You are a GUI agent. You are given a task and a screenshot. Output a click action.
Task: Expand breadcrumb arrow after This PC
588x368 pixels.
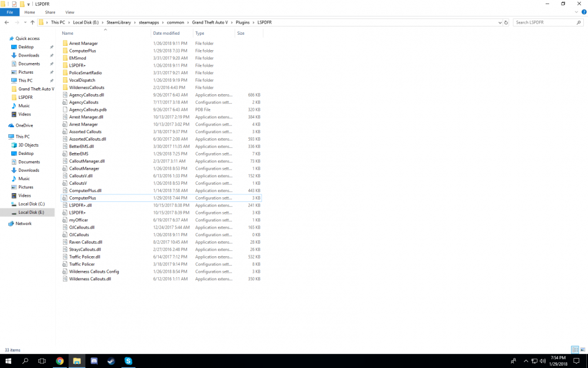coord(69,22)
